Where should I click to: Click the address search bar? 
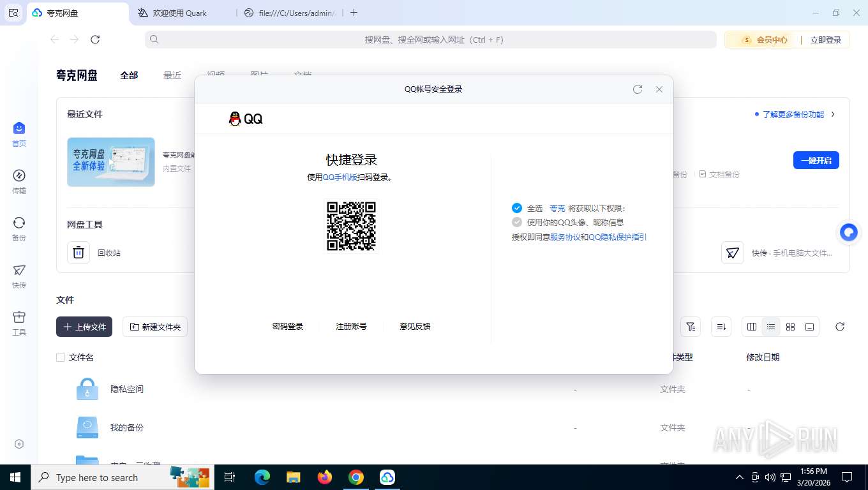coord(431,40)
